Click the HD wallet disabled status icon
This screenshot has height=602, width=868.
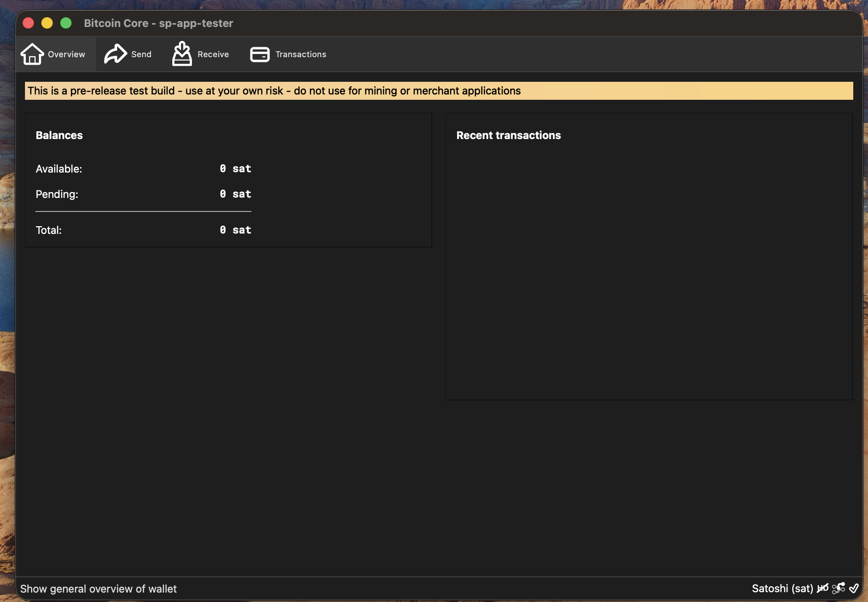pyautogui.click(x=823, y=588)
